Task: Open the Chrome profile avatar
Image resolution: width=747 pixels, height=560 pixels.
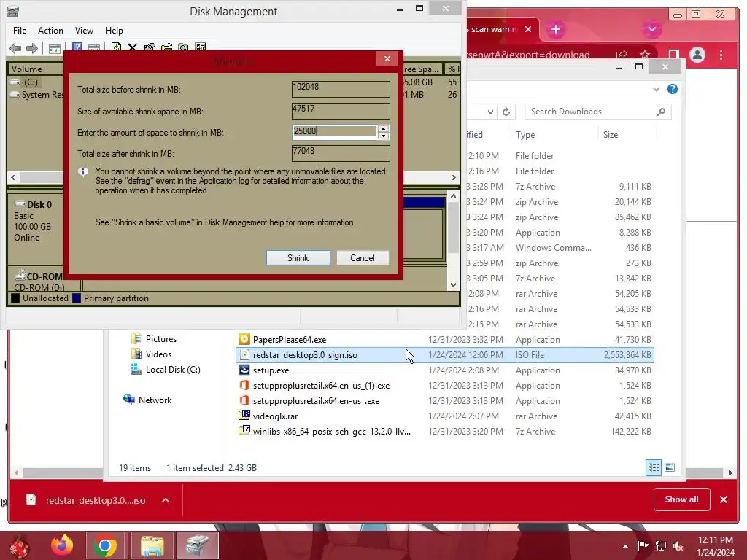Action: (697, 55)
